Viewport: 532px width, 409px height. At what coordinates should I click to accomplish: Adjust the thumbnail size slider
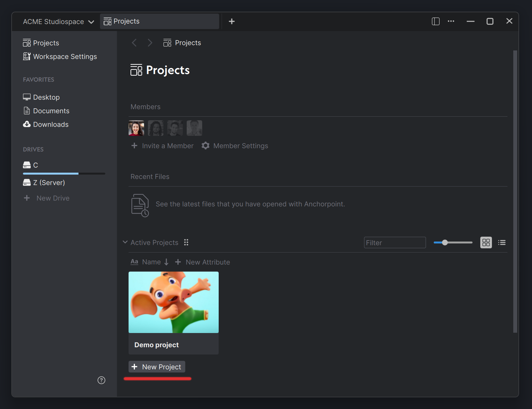click(445, 242)
